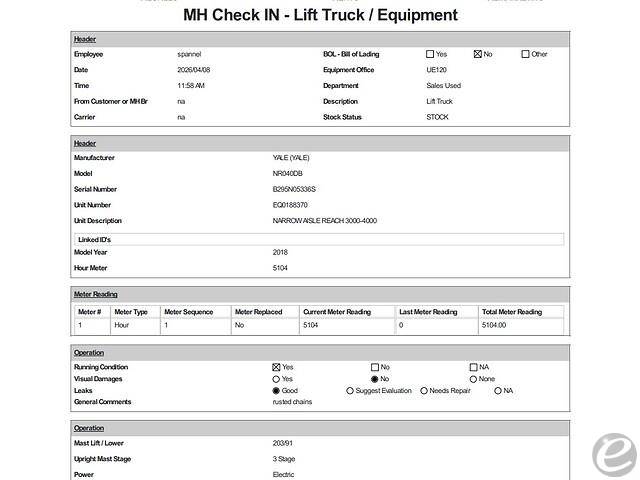Image resolution: width=640 pixels, height=480 pixels.
Task: Click Description value Lift Truck
Action: point(440,101)
